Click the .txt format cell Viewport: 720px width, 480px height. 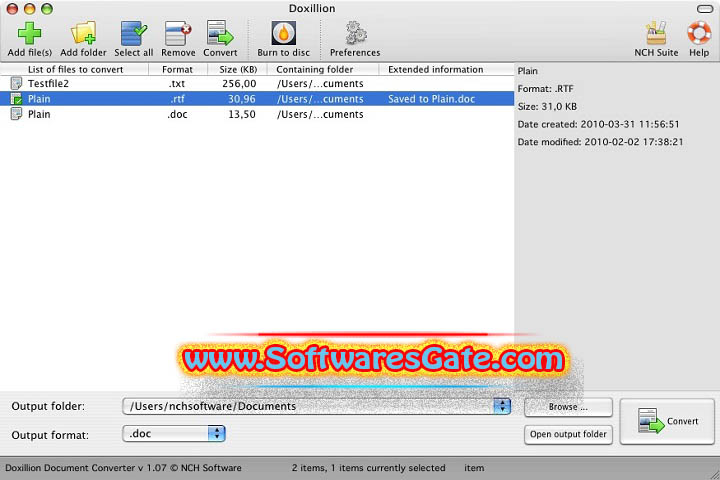(177, 84)
